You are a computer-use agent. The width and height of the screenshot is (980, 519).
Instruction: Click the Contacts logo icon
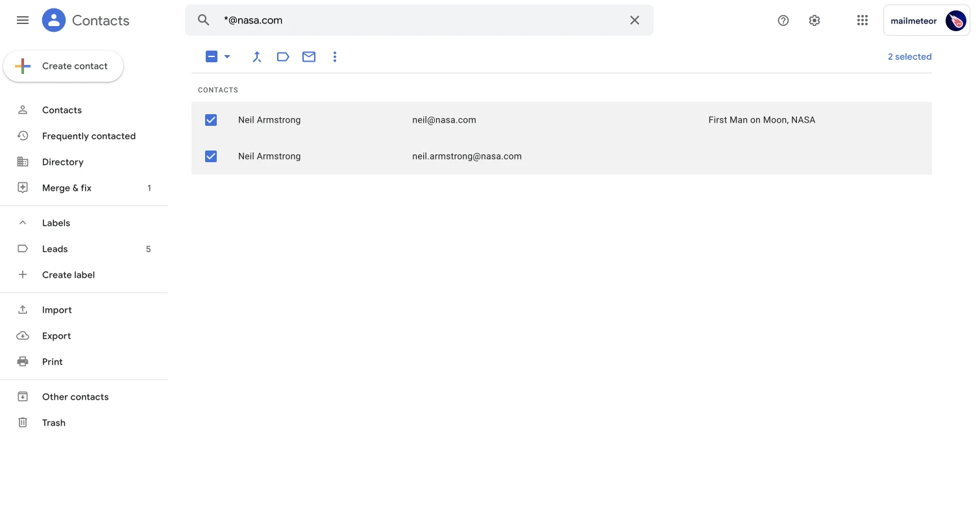pyautogui.click(x=54, y=20)
